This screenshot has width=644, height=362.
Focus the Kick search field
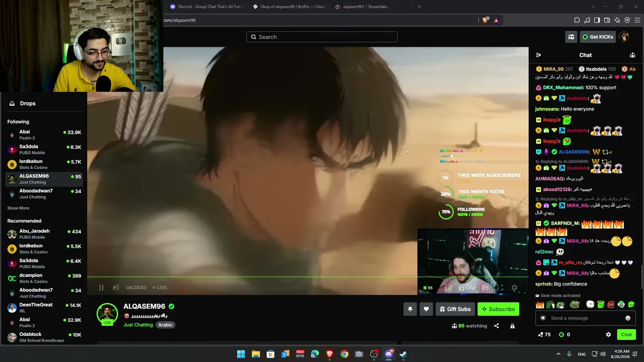[322, 37]
